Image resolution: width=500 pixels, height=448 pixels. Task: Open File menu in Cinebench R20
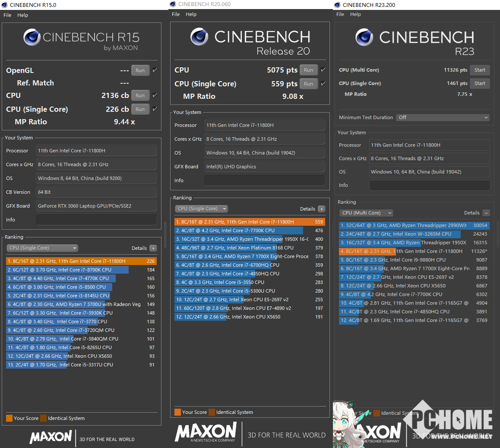click(176, 14)
